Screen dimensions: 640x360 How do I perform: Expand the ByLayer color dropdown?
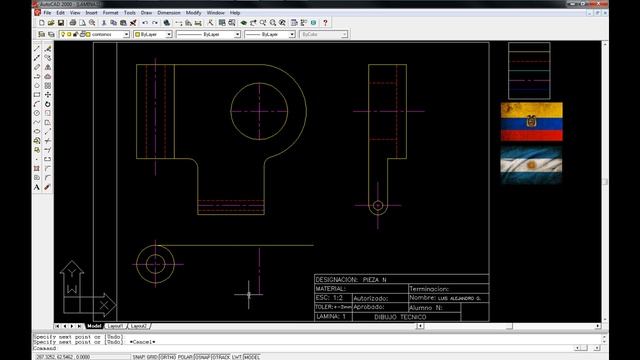click(169, 35)
